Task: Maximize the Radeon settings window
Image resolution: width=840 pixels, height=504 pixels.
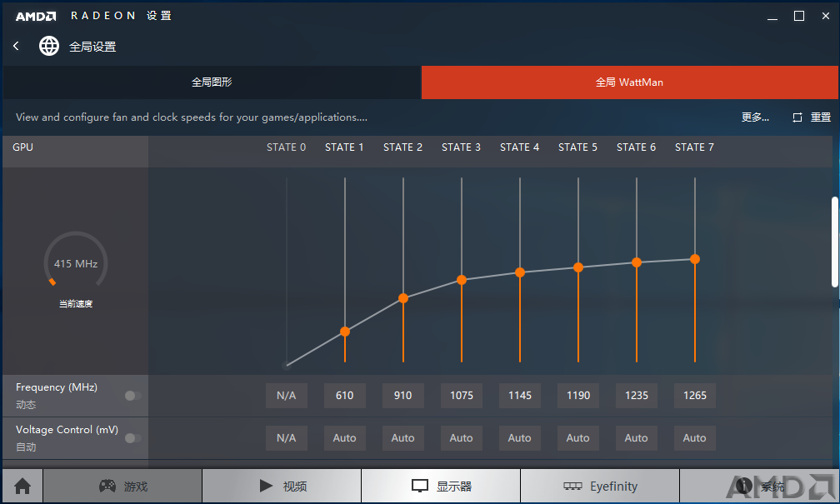Action: (x=798, y=16)
